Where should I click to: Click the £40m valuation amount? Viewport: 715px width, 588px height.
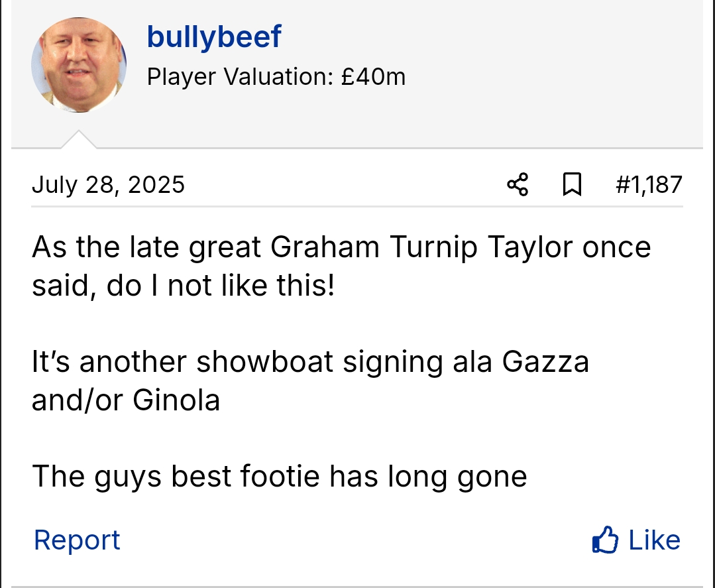pos(374,77)
